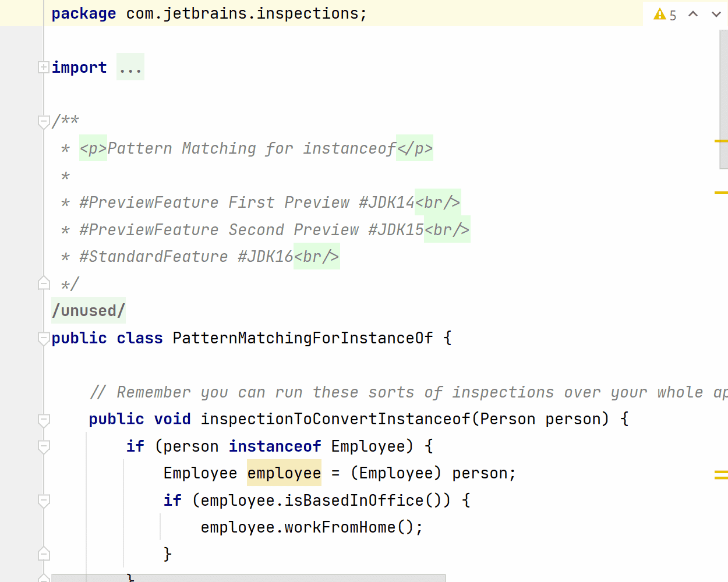Collapse the instanceof Employee if block

44,446
